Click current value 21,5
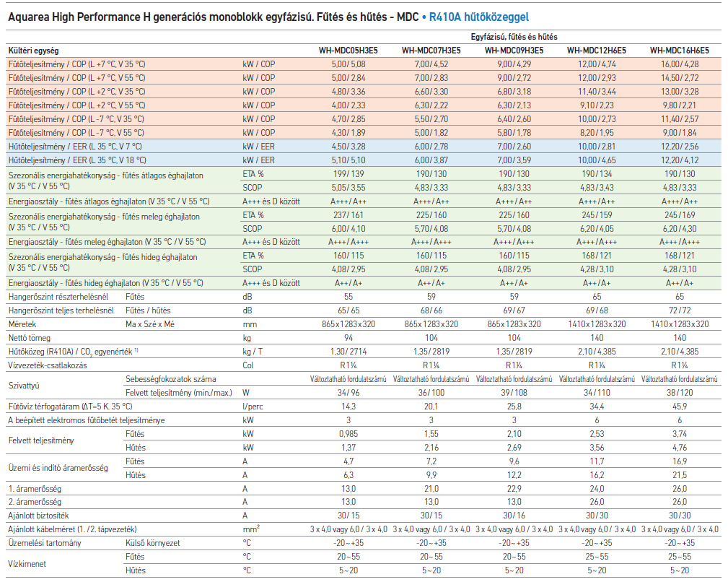728x582 pixels. pos(680,475)
